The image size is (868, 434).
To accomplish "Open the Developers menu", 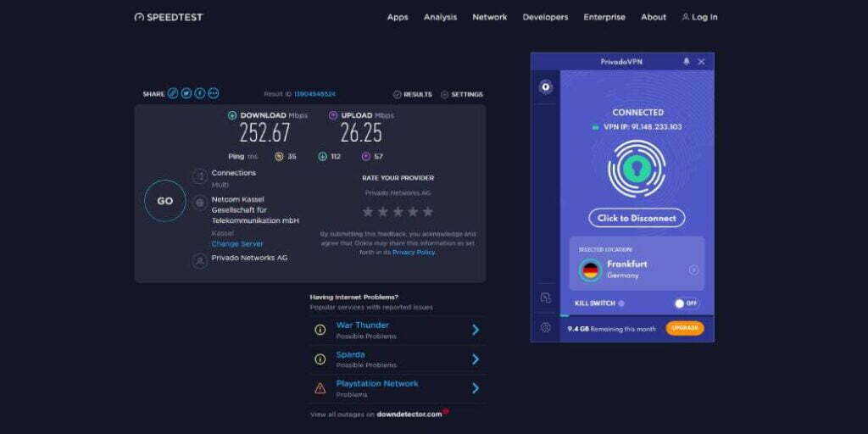I will 545,17.
